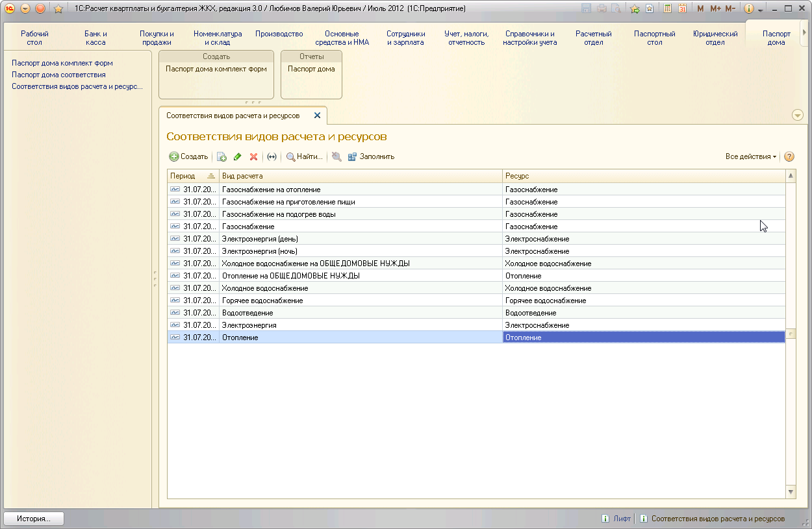Open the Банк и касса section
Screen dimensions: 812x529
(x=95, y=38)
